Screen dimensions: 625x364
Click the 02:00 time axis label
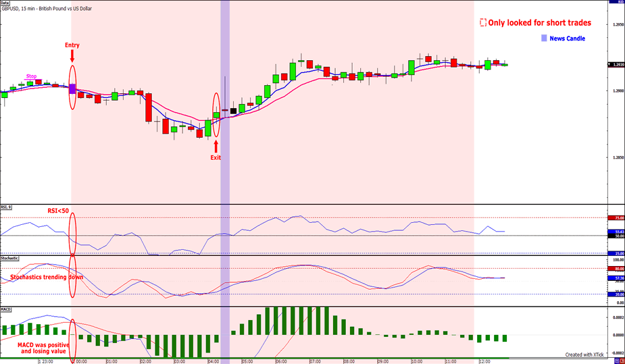[145, 361]
